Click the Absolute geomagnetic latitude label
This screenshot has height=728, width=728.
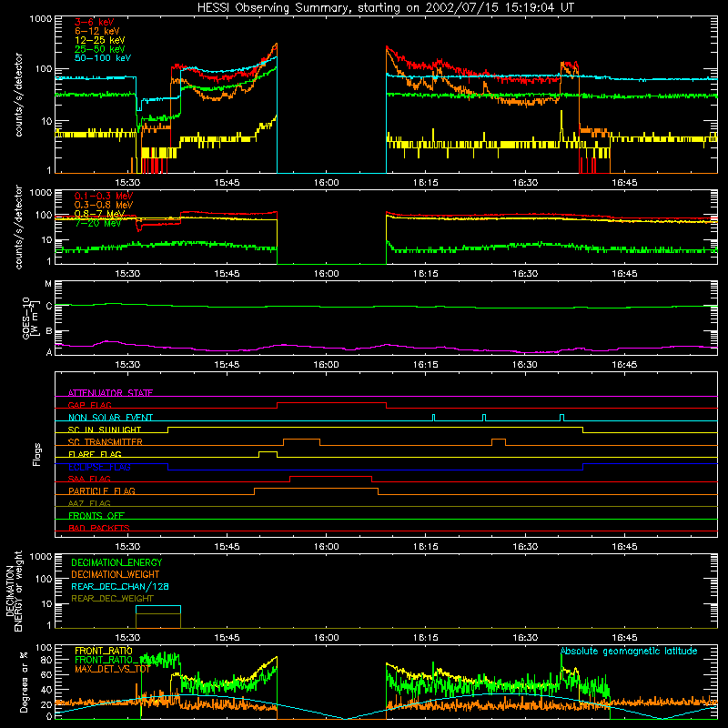tap(629, 651)
